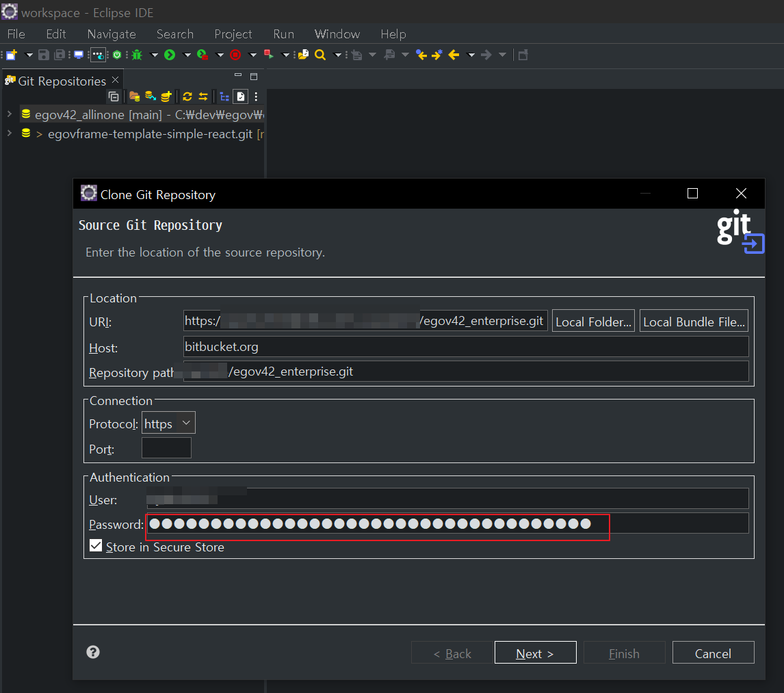Maximize the Git Repositories view panel

254,77
